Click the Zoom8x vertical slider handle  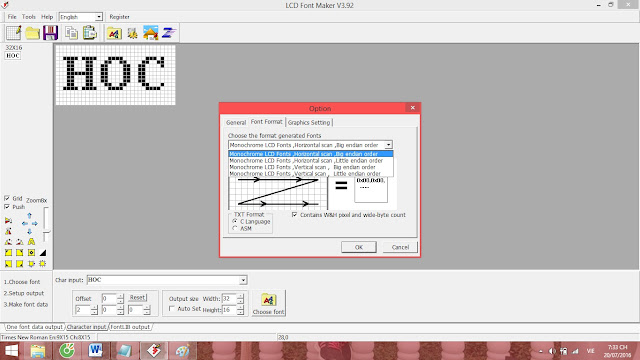click(46, 232)
